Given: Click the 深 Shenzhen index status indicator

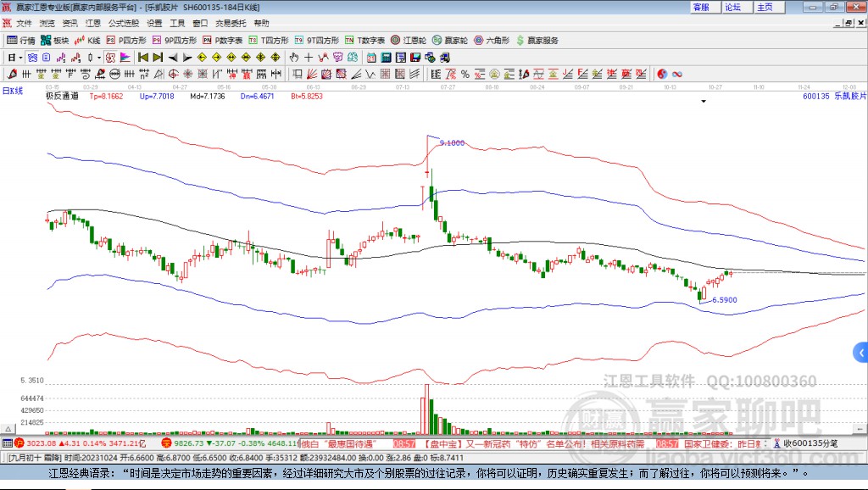Looking at the screenshot, I should pyautogui.click(x=166, y=443).
